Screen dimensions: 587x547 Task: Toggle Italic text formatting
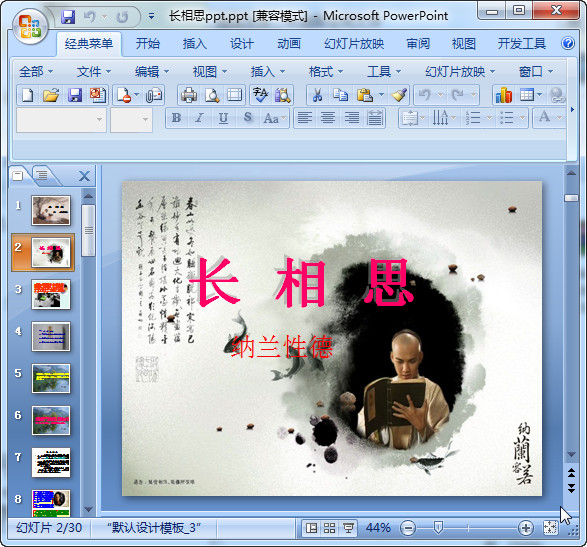pyautogui.click(x=200, y=118)
